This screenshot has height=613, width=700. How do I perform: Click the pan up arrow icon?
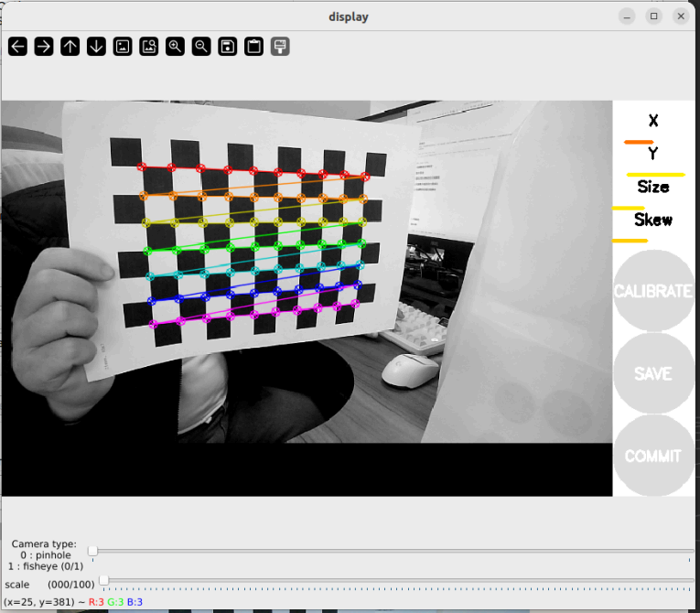[x=70, y=47]
